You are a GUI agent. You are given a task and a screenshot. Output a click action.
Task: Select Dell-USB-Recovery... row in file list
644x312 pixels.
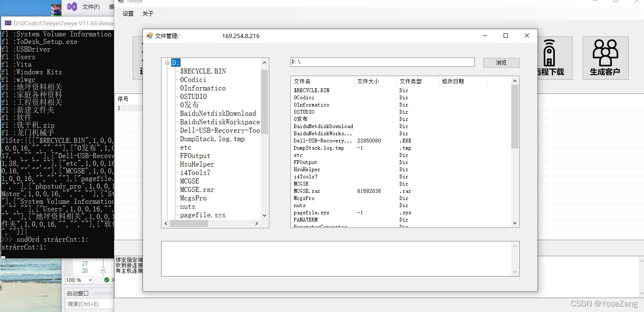[x=401, y=141]
